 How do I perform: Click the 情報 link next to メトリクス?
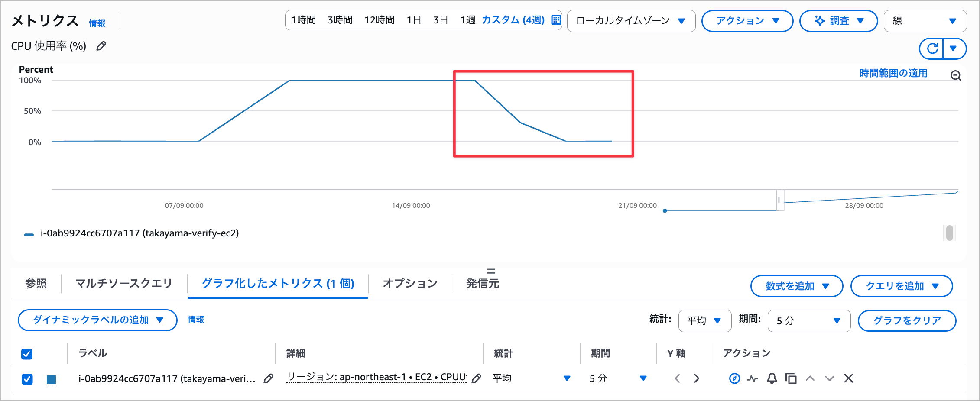coord(97,23)
